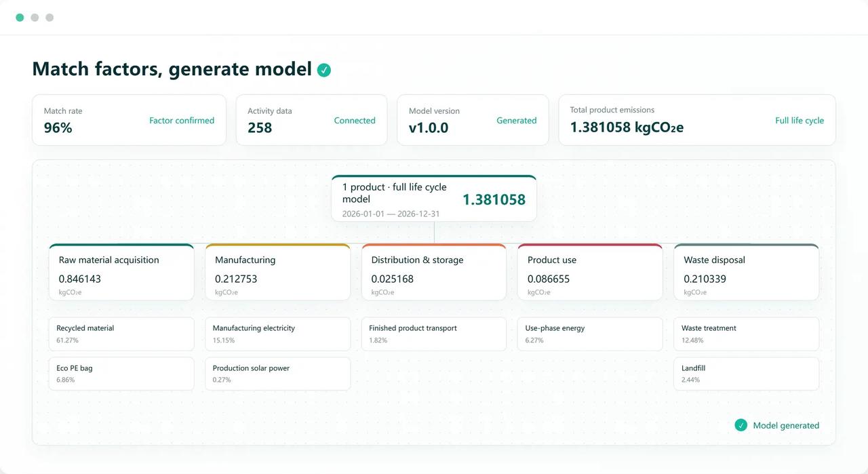Open the Activity data 258 card
Image resolution: width=868 pixels, height=474 pixels.
pyautogui.click(x=311, y=120)
